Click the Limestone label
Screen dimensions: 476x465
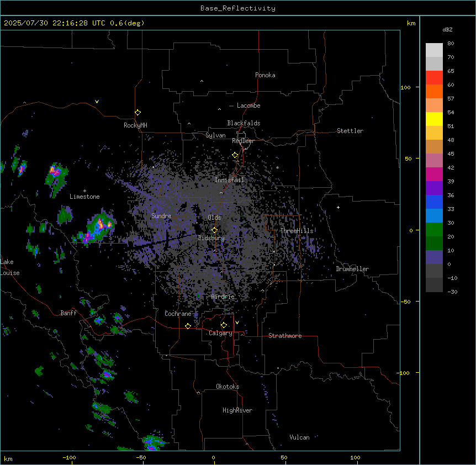pyautogui.click(x=84, y=197)
